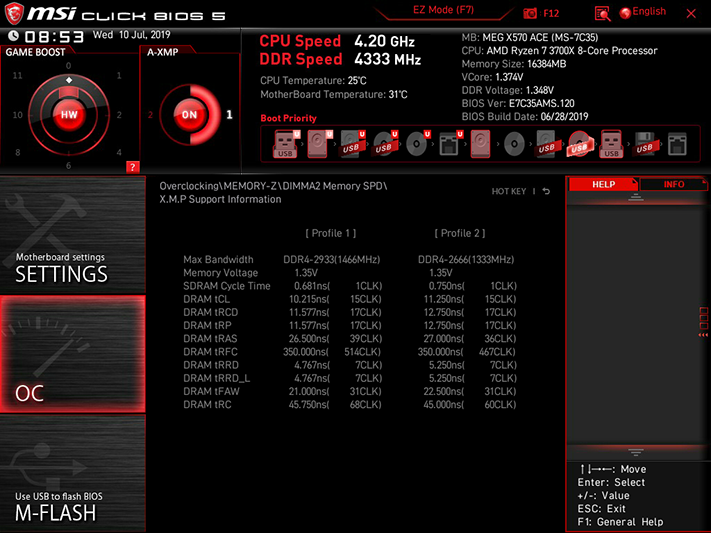This screenshot has height=533, width=711.
Task: Set Game Boost dial to stage 11
Action: (x=17, y=75)
